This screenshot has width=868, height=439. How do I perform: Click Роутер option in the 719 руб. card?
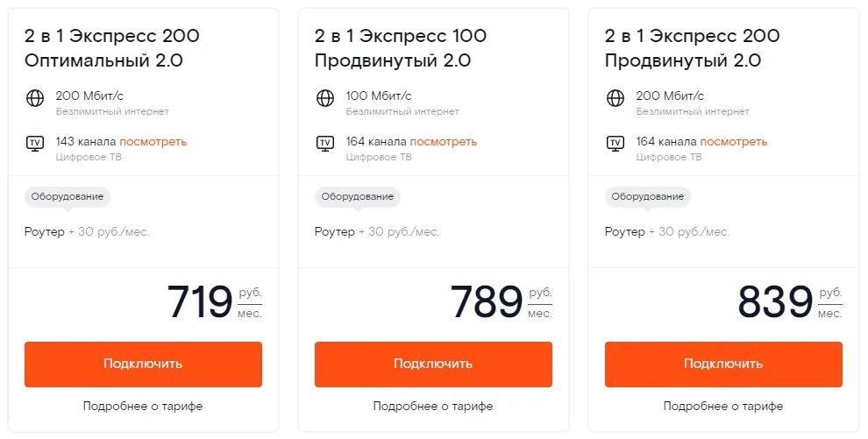point(45,232)
